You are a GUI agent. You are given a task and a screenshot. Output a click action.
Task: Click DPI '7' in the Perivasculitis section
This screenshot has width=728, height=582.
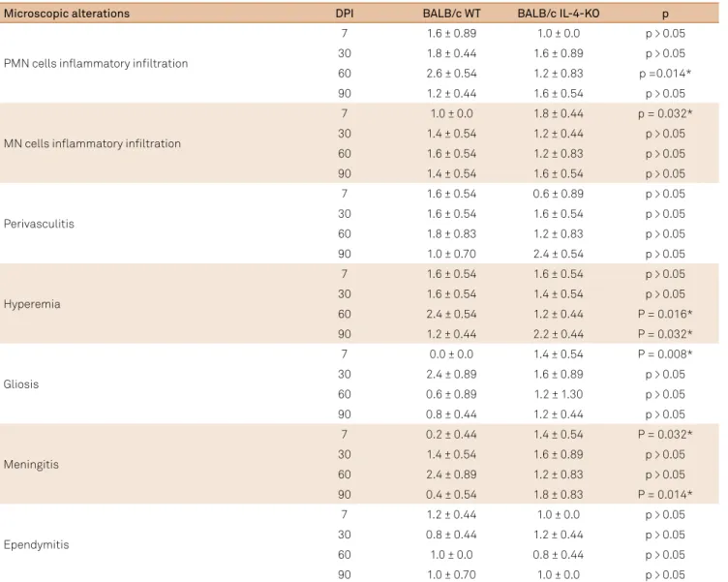coord(345,194)
